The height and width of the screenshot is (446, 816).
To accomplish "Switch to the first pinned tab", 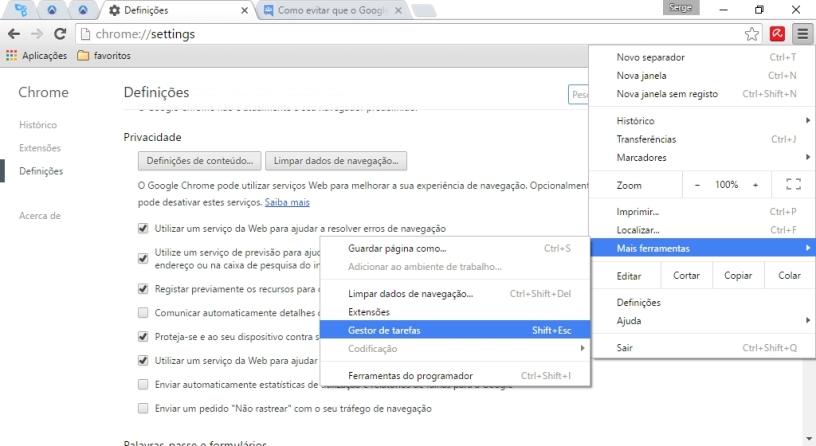I will tap(21, 10).
